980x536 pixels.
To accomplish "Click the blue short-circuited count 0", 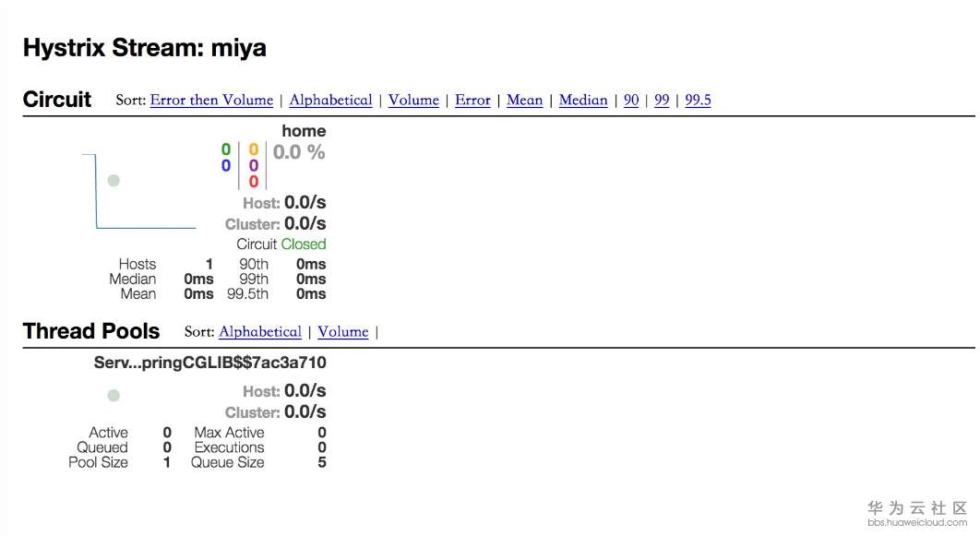I will 226,165.
